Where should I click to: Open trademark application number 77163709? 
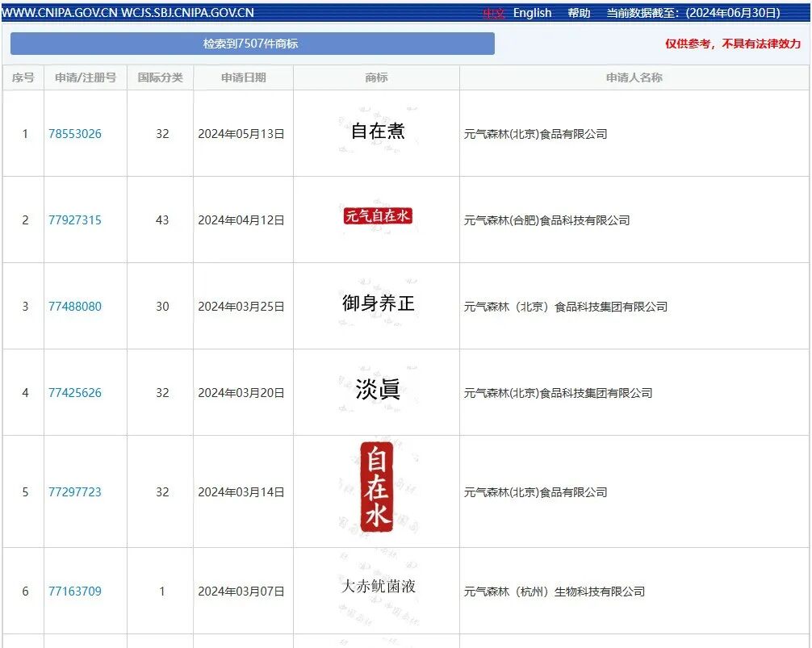[x=76, y=591]
